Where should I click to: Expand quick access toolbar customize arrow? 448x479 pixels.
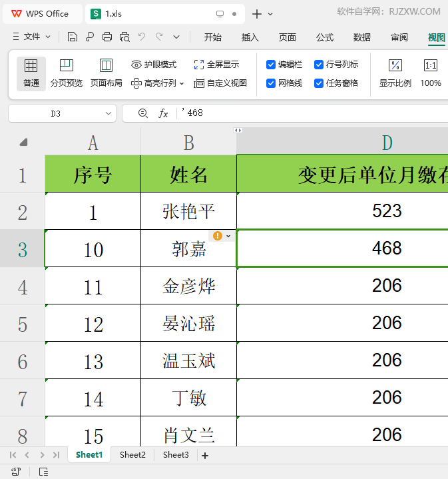[176, 37]
